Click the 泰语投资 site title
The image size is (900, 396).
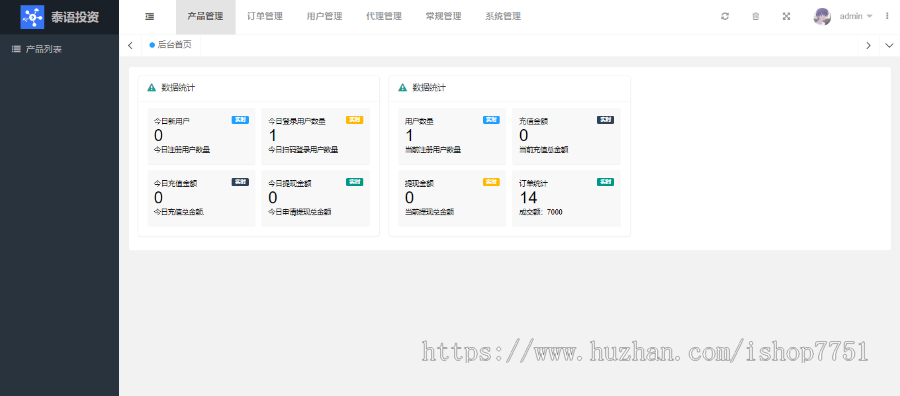point(75,17)
